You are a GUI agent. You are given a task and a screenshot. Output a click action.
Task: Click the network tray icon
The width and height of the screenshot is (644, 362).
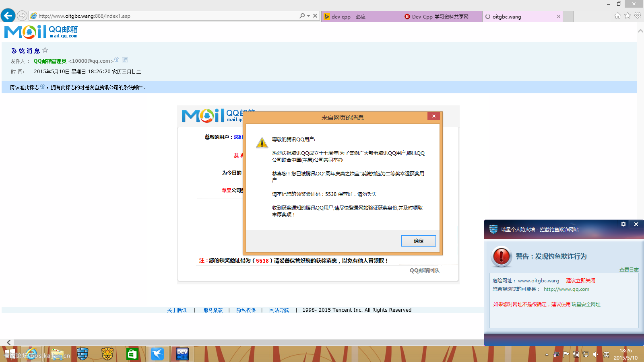pyautogui.click(x=586, y=354)
